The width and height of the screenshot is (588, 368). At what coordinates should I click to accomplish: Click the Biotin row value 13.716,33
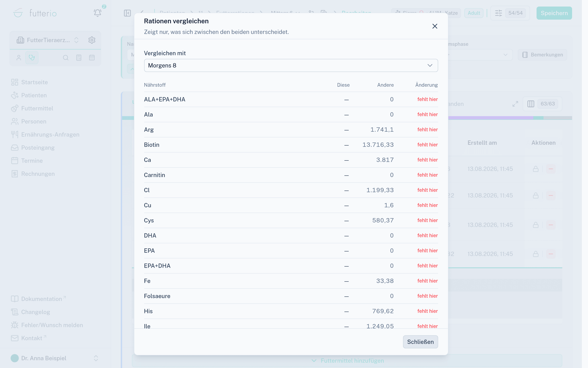coord(378,145)
